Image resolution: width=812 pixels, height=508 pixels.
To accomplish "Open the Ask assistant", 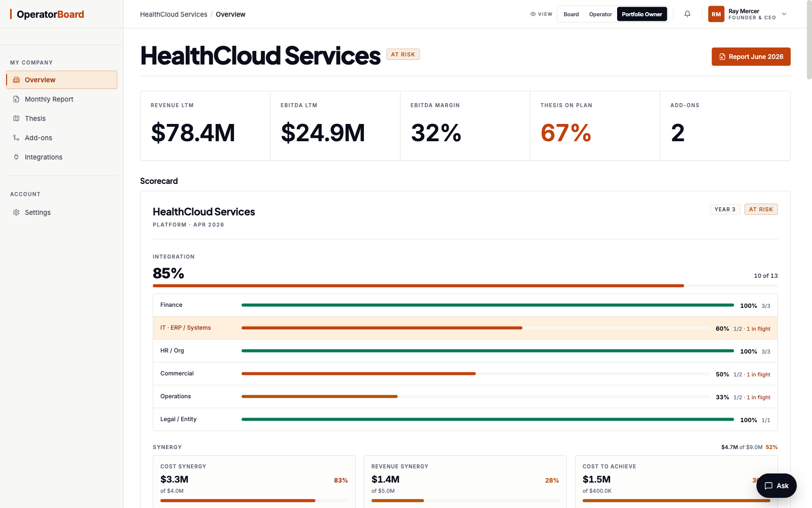I will click(x=776, y=486).
